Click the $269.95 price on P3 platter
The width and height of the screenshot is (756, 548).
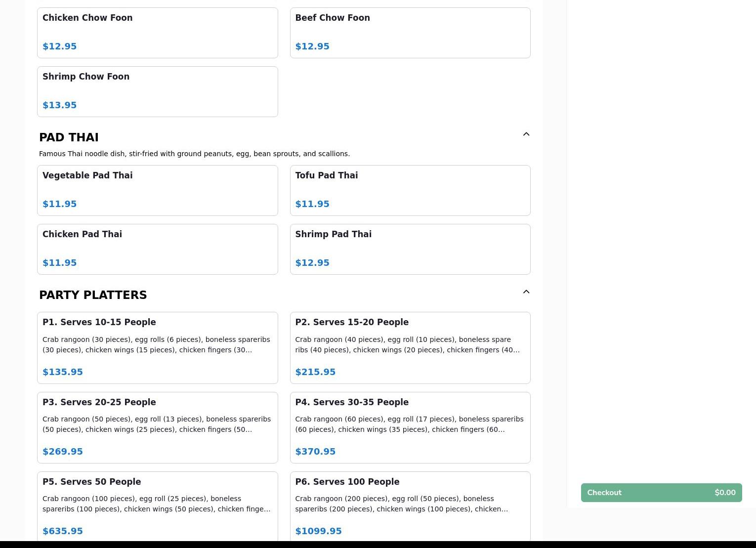[63, 451]
